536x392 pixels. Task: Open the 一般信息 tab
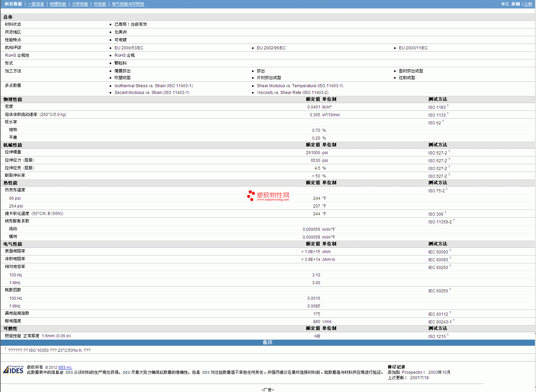36,4
